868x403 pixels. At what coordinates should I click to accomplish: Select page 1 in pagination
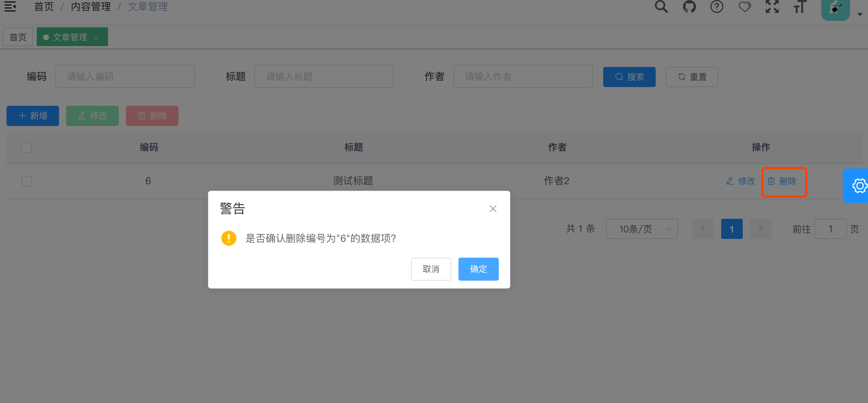[732, 229]
